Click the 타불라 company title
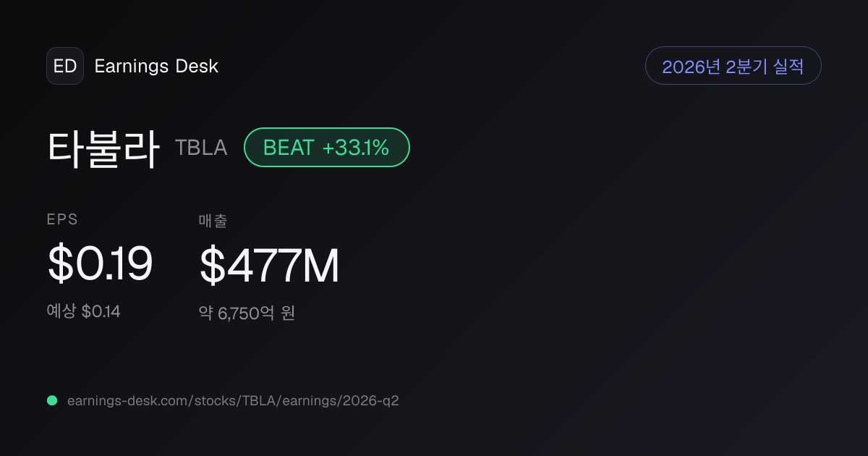The image size is (868, 456). pos(103,148)
